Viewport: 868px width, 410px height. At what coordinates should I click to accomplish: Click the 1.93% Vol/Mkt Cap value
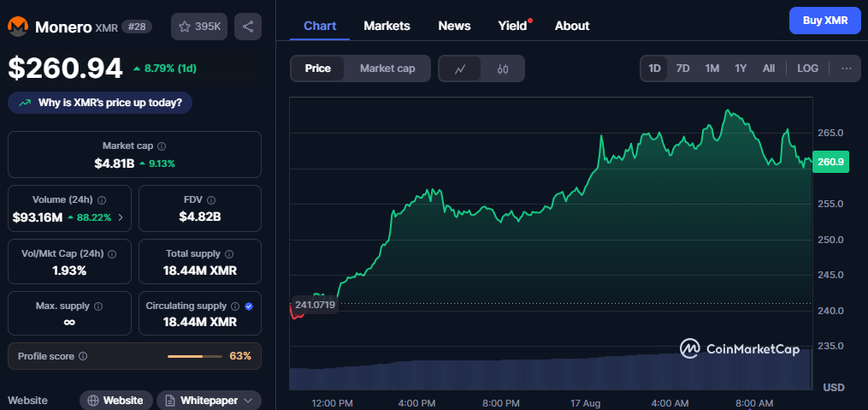tap(69, 271)
